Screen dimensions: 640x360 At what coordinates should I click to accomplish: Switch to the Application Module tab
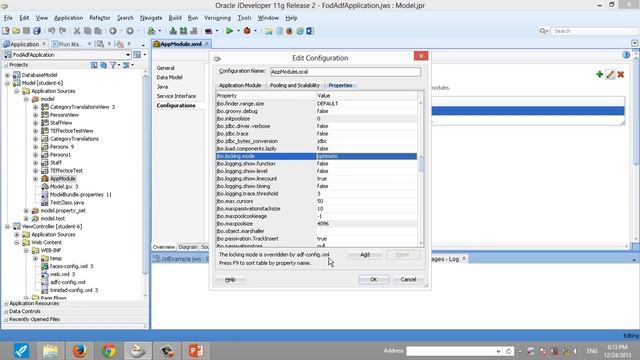[240, 85]
